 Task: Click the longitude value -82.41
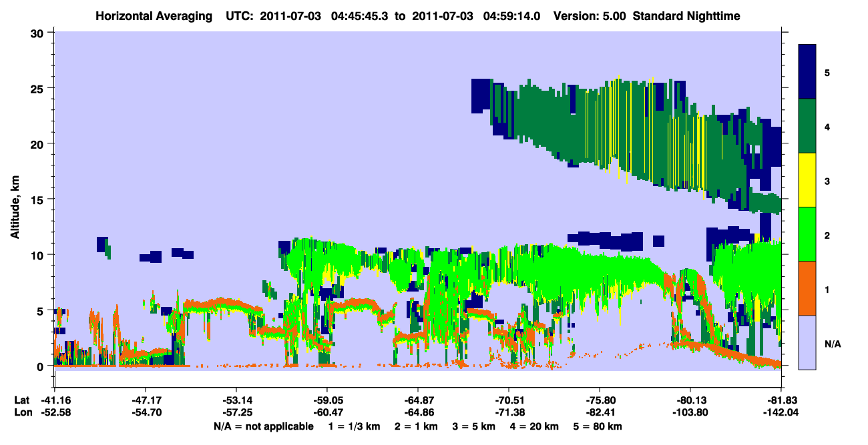point(600,412)
